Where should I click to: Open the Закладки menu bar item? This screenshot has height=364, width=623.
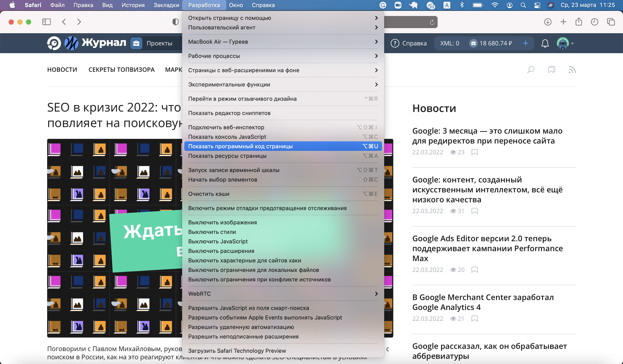[x=166, y=5]
